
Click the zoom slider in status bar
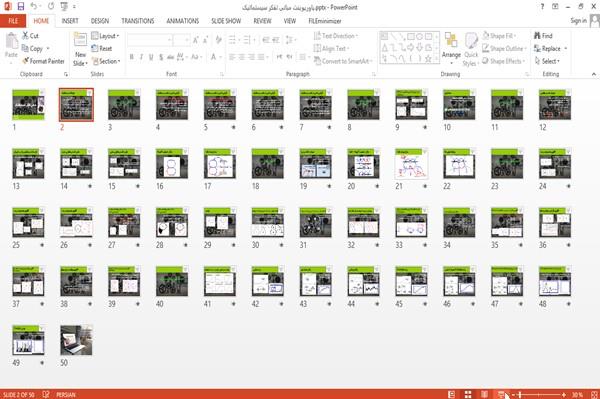[x=539, y=394]
